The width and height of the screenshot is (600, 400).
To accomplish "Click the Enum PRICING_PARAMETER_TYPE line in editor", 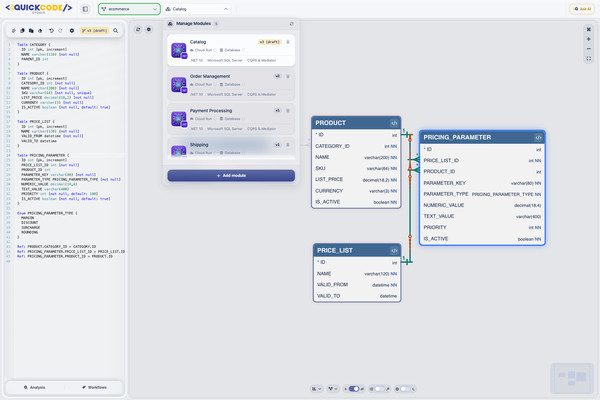I will click(47, 213).
